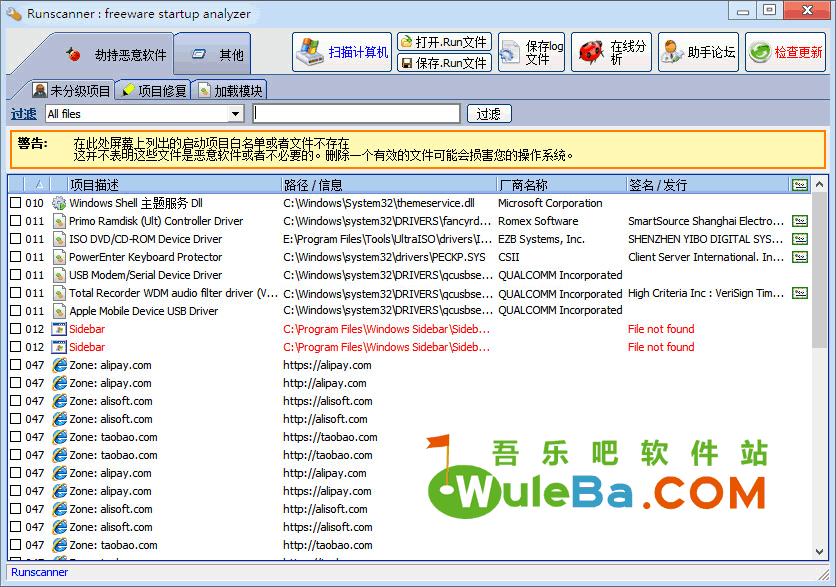
Task: Sort by 项目描述 column header
Action: coord(174,185)
